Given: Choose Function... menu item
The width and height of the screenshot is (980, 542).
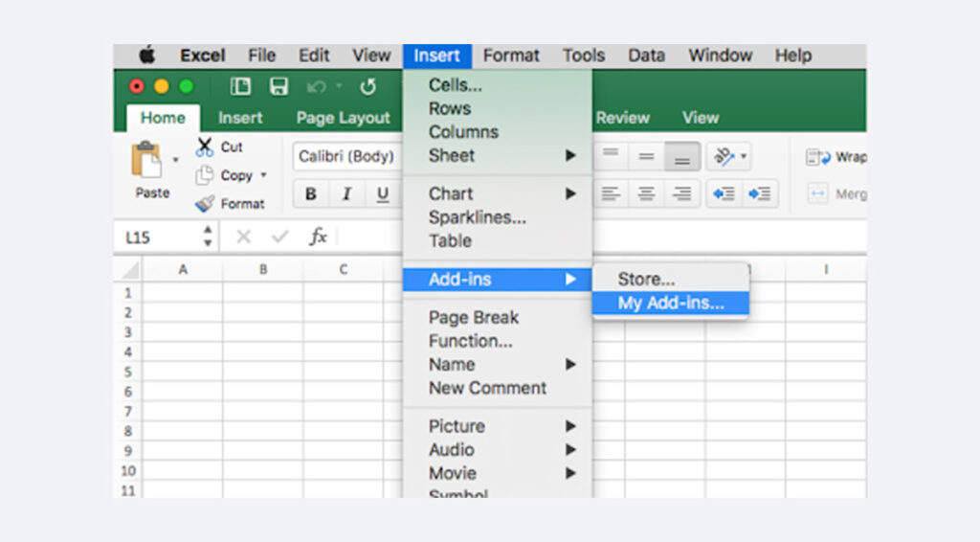Looking at the screenshot, I should pos(498,341).
